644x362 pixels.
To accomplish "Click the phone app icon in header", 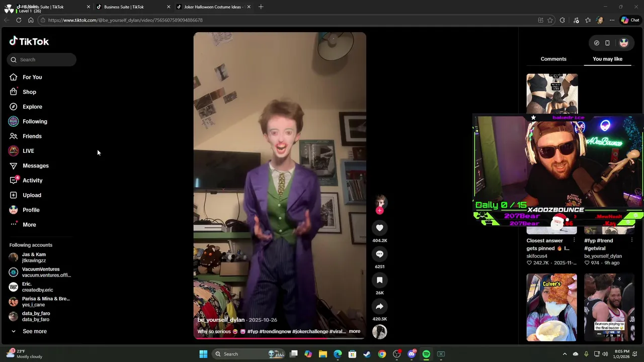I will (607, 43).
